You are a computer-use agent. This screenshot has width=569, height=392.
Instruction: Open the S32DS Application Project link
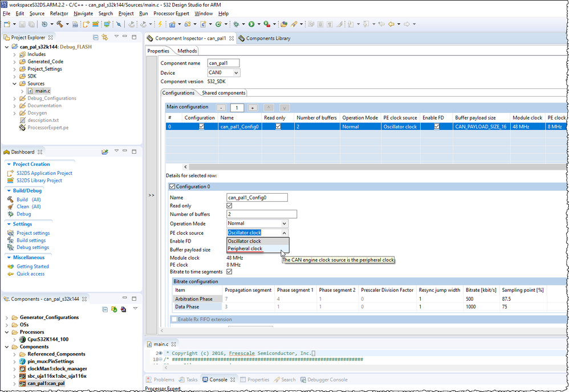pos(44,173)
